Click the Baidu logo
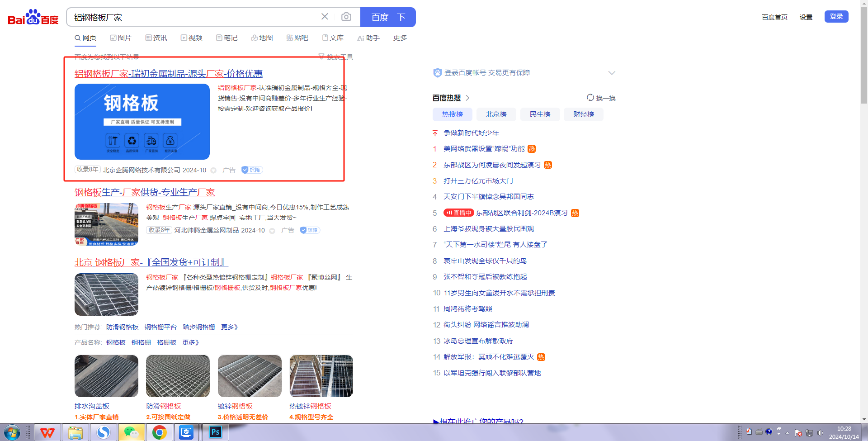Screen dimensions: 868x441 click(x=33, y=18)
